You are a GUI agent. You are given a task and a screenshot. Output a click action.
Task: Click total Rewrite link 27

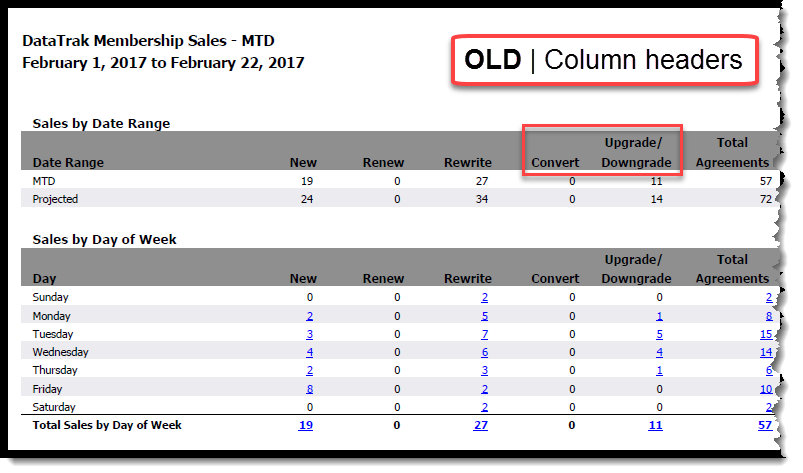pos(482,426)
